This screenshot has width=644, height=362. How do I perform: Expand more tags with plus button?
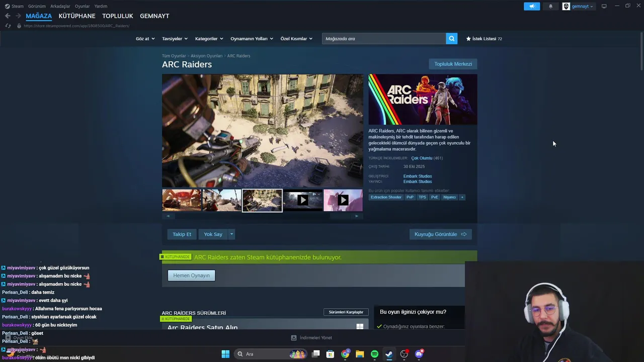[x=462, y=197]
